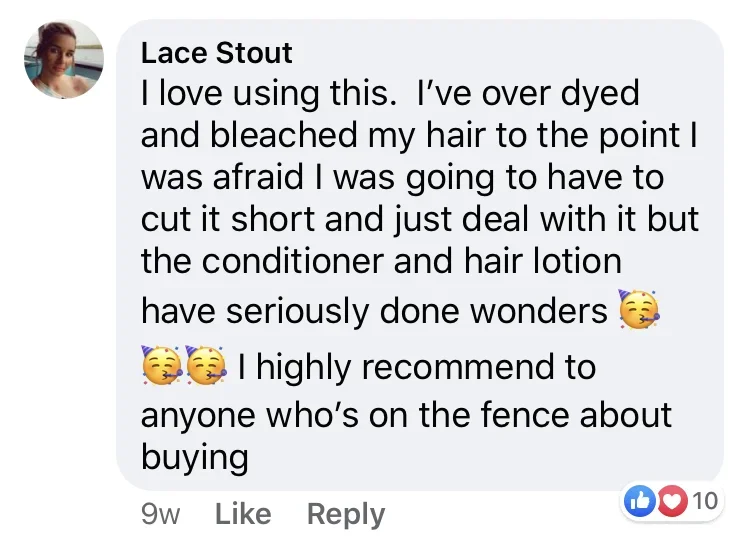The width and height of the screenshot is (750, 547).
Task: Reply to Lace Stout's comment
Action: [x=345, y=514]
